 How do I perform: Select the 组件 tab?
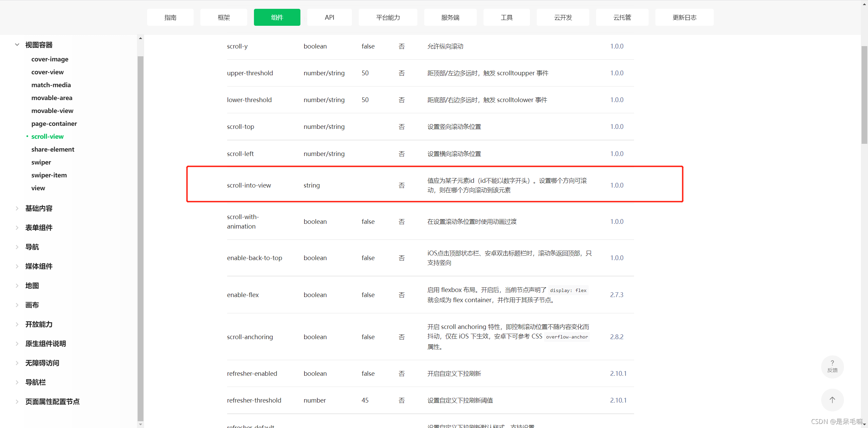coord(277,17)
